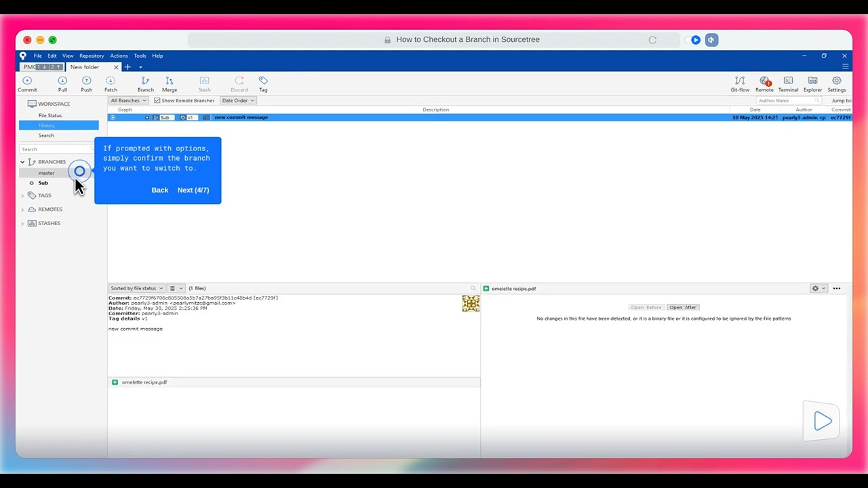The image size is (868, 488).
Task: Open the list view mode dropdown
Action: tap(176, 288)
